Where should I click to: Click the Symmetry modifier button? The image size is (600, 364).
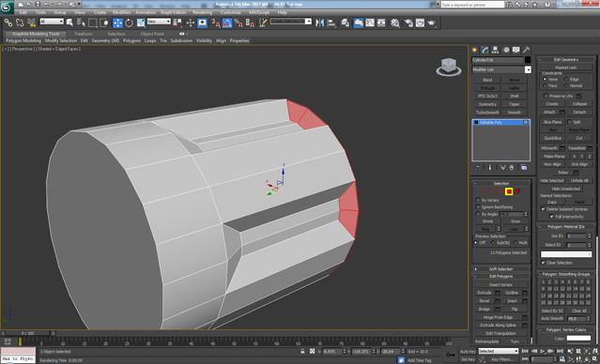click(x=487, y=104)
